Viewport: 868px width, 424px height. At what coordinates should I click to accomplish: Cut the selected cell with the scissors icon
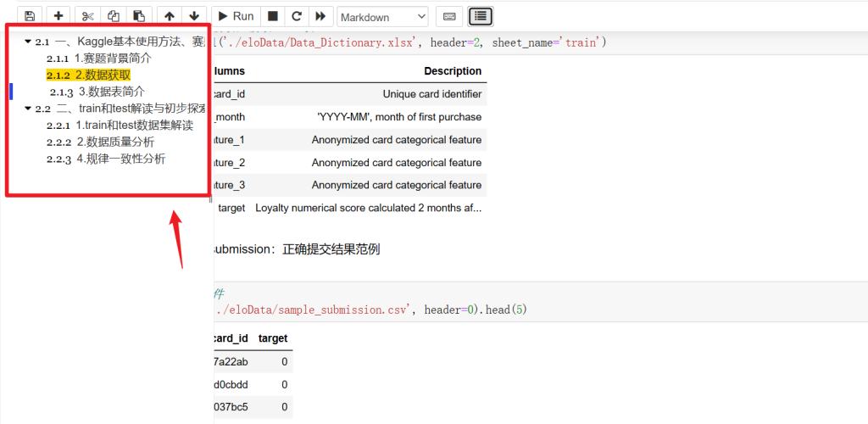(x=87, y=16)
